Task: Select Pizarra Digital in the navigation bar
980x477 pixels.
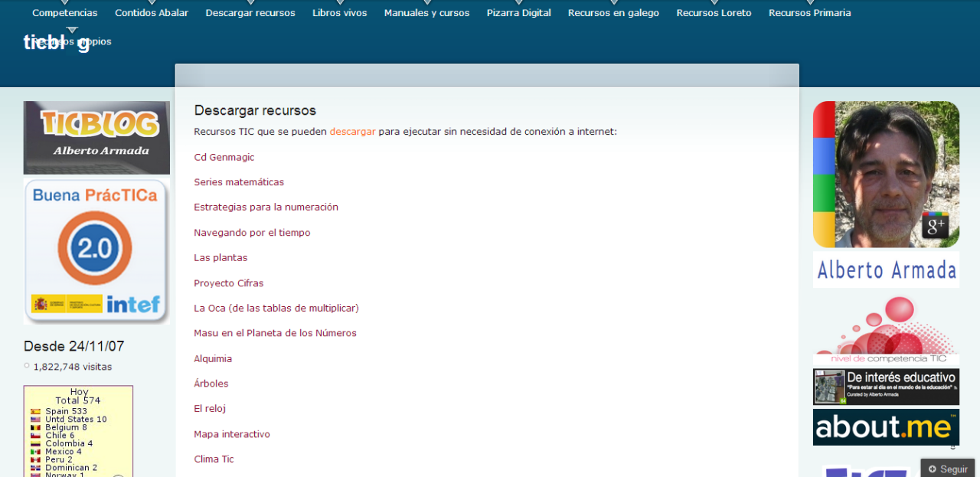Action: coord(518,13)
